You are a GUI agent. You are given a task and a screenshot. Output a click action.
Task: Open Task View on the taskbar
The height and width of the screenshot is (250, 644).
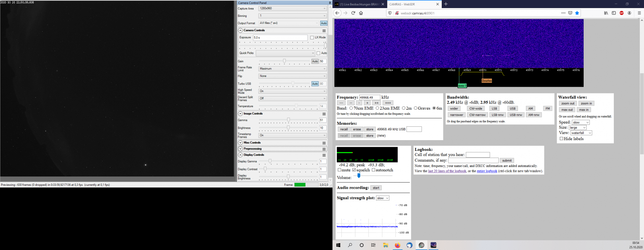point(373,245)
